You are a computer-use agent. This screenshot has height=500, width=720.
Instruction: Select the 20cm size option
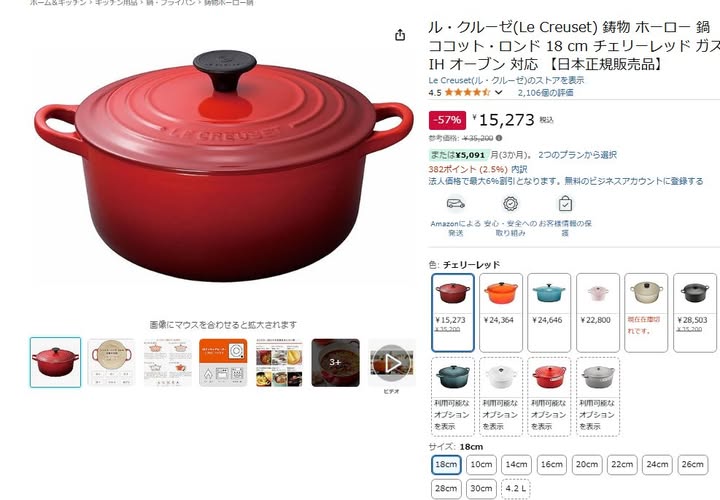pos(587,465)
